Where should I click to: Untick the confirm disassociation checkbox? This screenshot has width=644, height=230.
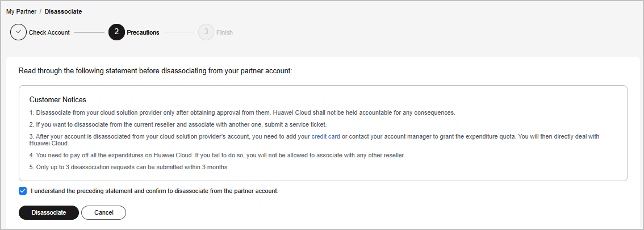[x=23, y=191]
